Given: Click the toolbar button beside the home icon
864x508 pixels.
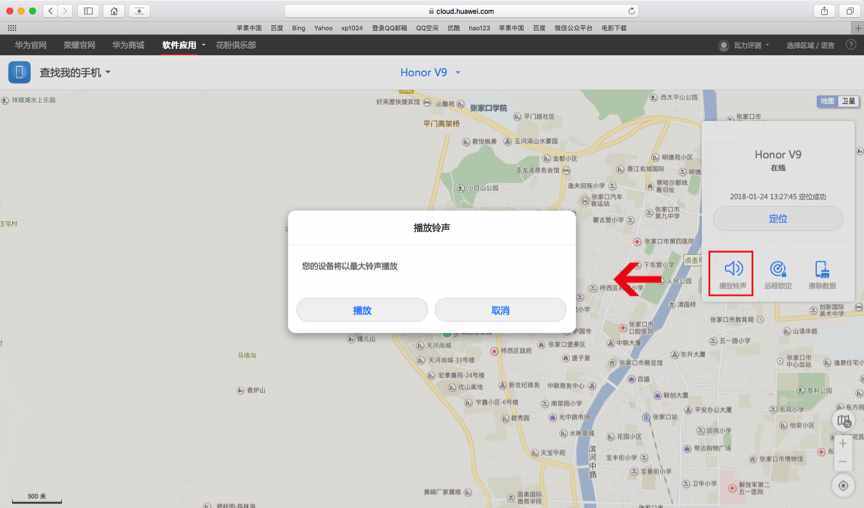Looking at the screenshot, I should [139, 11].
